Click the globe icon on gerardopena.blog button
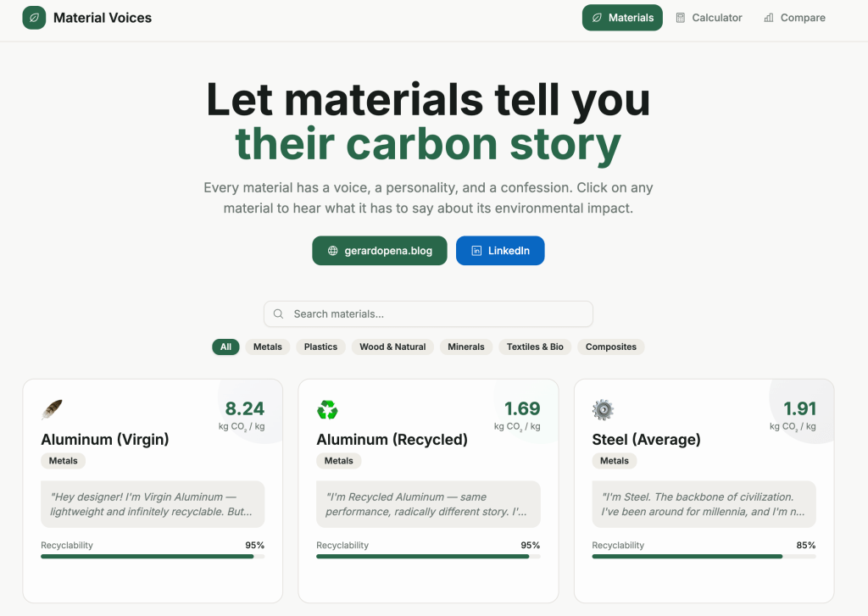Screen dimensions: 868x616 coord(332,251)
